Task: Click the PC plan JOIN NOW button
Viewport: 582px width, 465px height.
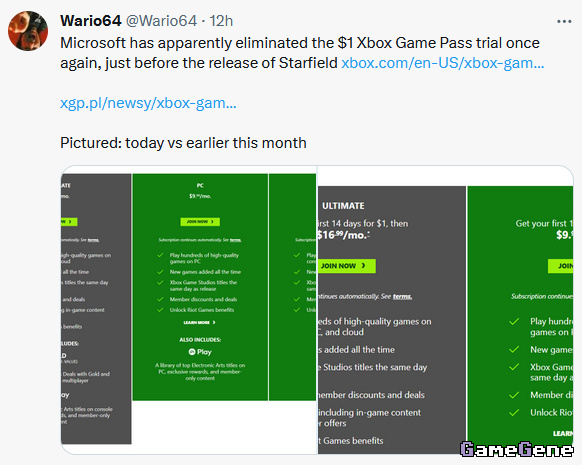Action: (200, 222)
